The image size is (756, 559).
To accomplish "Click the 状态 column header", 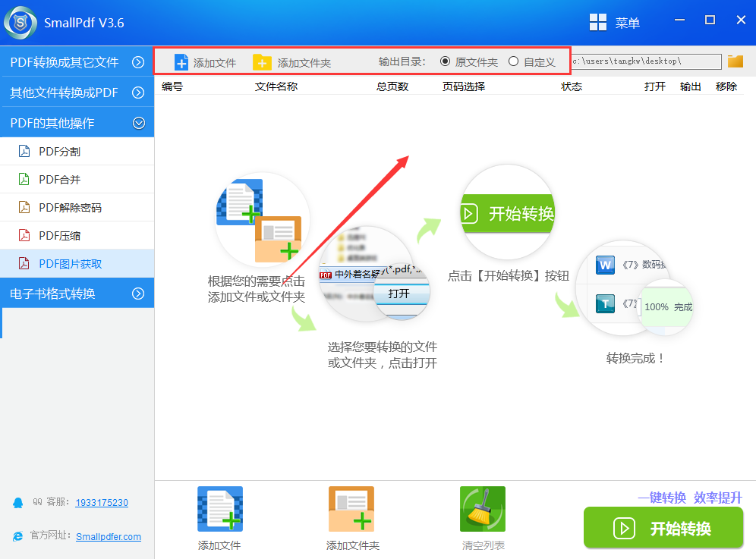I will (572, 86).
